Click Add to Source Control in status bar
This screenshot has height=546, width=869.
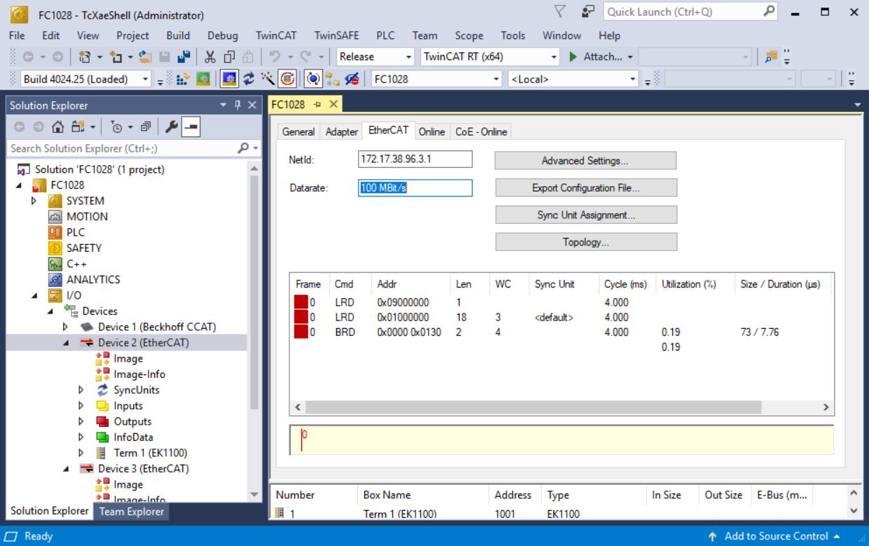click(x=774, y=536)
